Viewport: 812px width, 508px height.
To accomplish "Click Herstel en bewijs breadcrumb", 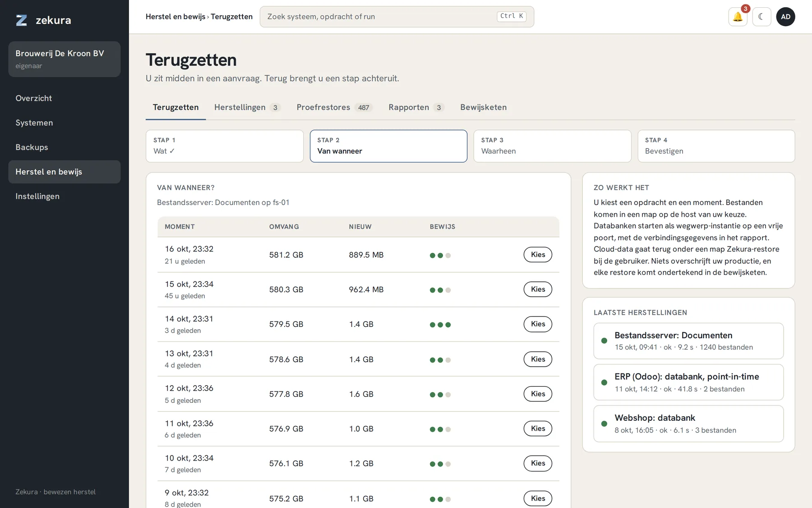I will click(x=175, y=17).
